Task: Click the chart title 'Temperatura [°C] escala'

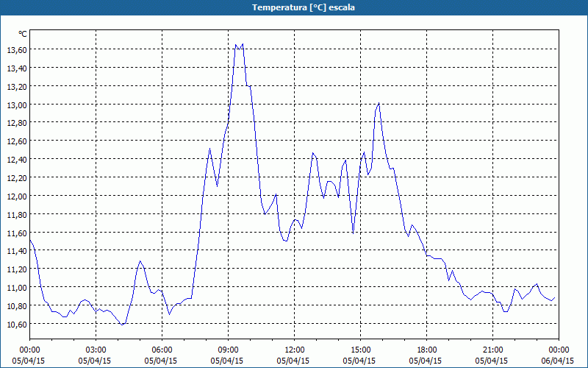Action: click(x=304, y=7)
